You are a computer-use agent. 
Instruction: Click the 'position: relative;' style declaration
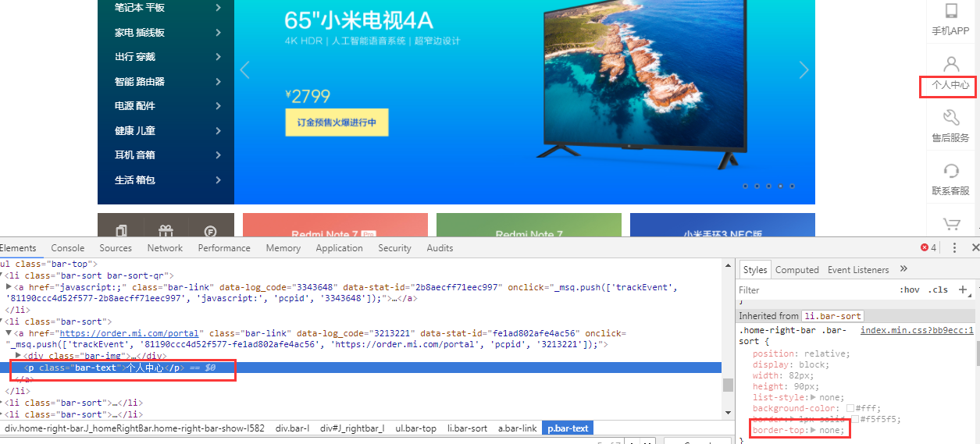click(801, 353)
